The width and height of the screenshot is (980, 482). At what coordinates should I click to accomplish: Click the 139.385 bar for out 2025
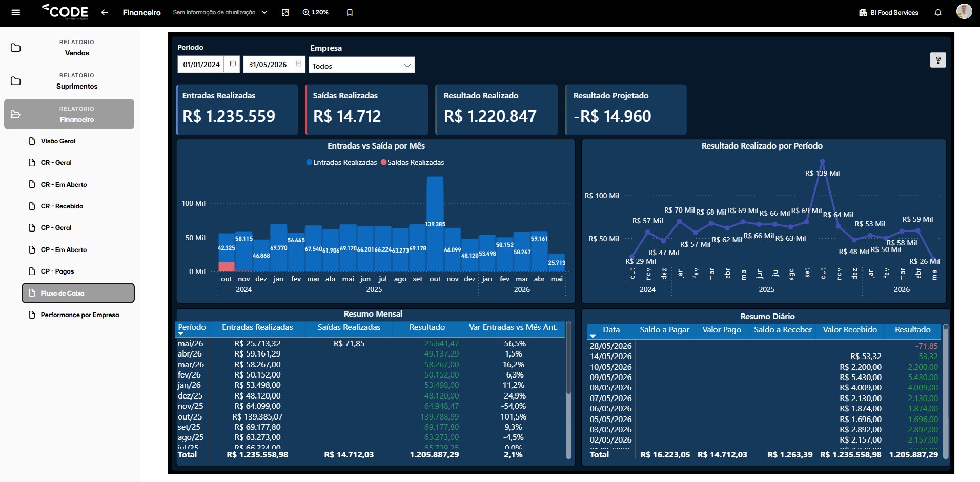435,224
